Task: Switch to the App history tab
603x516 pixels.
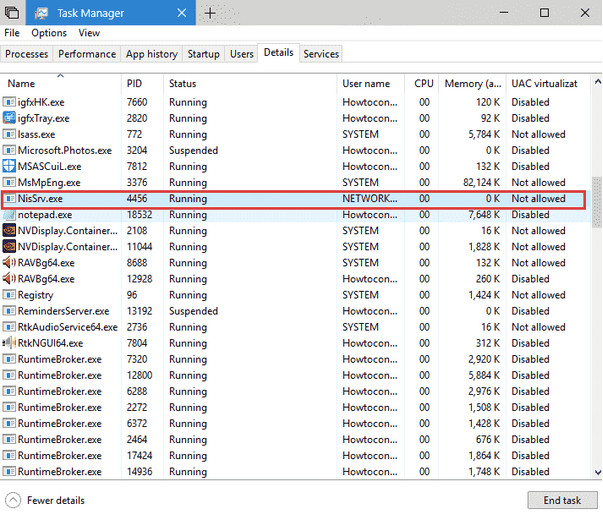Action: point(152,54)
